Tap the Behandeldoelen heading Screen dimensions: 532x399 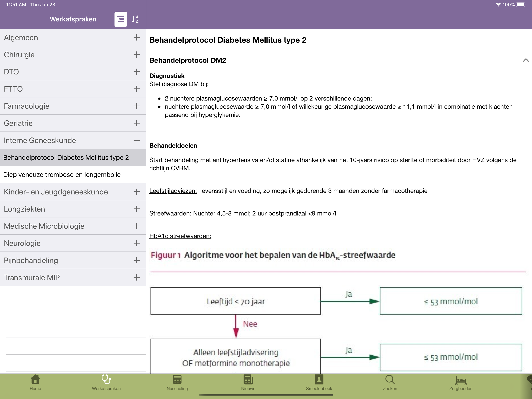pos(173,146)
